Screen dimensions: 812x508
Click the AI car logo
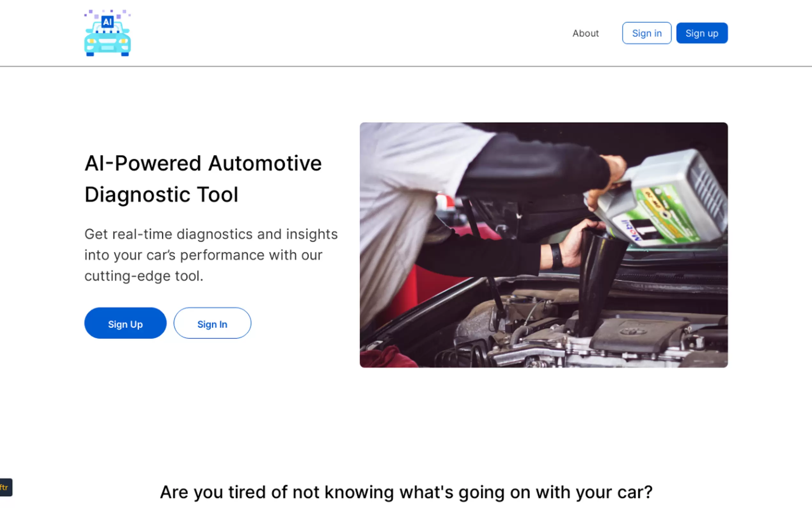(x=107, y=33)
